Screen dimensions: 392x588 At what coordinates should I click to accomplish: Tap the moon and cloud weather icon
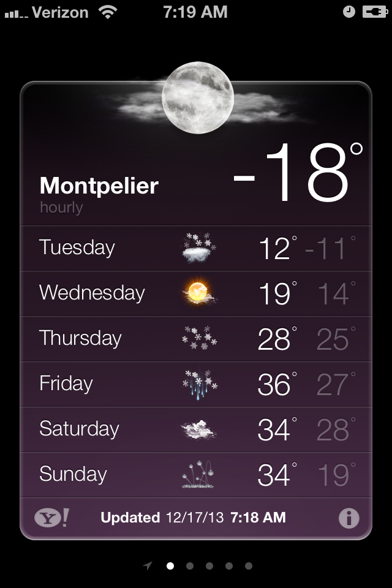click(x=197, y=98)
